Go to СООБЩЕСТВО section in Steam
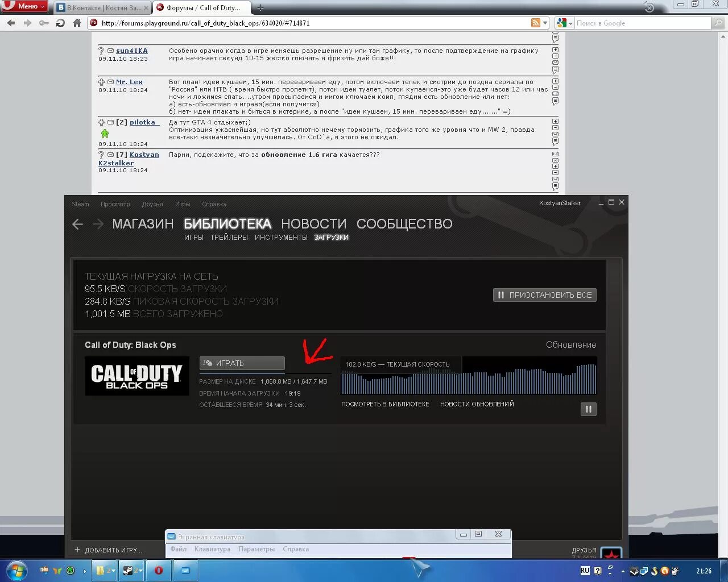728x582 pixels. 404,224
